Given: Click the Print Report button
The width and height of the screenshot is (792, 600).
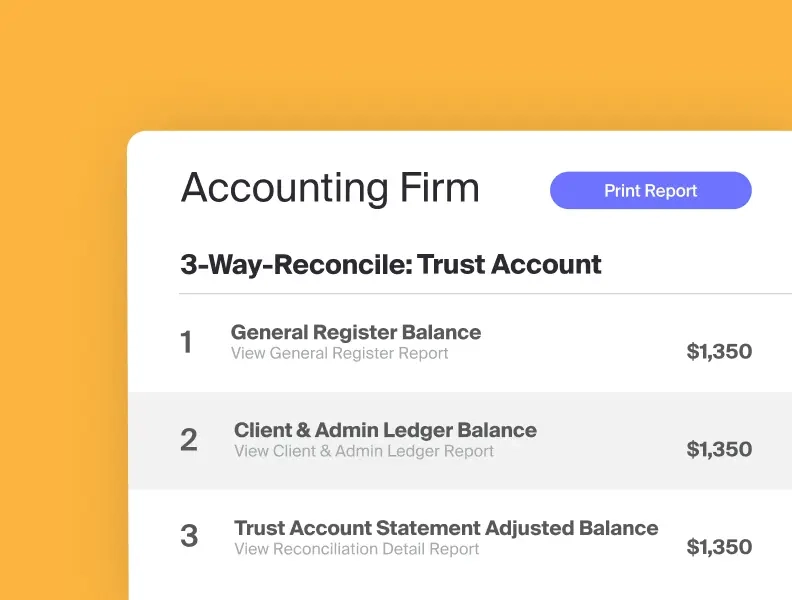Looking at the screenshot, I should pyautogui.click(x=650, y=190).
